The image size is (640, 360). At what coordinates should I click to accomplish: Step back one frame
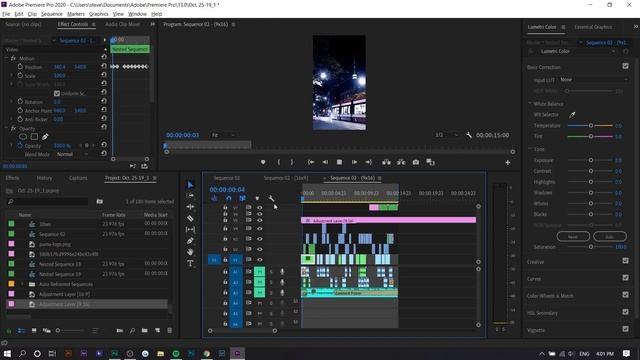tap(325, 162)
